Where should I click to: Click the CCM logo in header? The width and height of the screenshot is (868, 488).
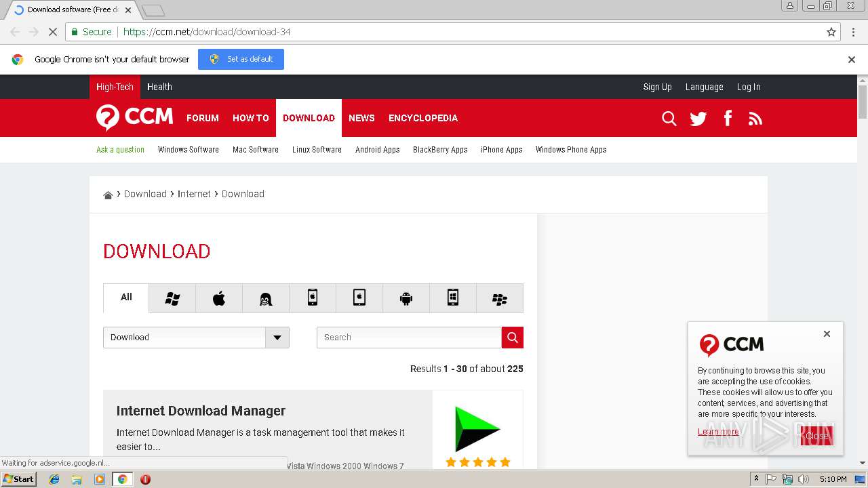click(134, 117)
